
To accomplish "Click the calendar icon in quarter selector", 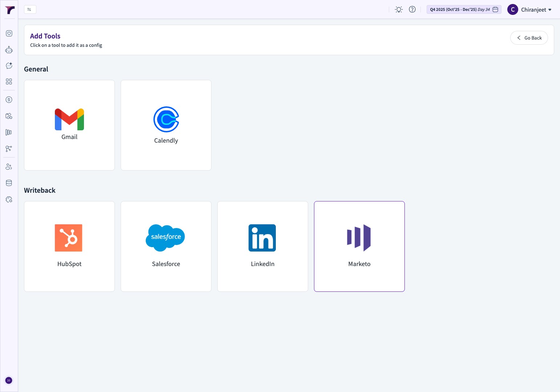I will (495, 9).
